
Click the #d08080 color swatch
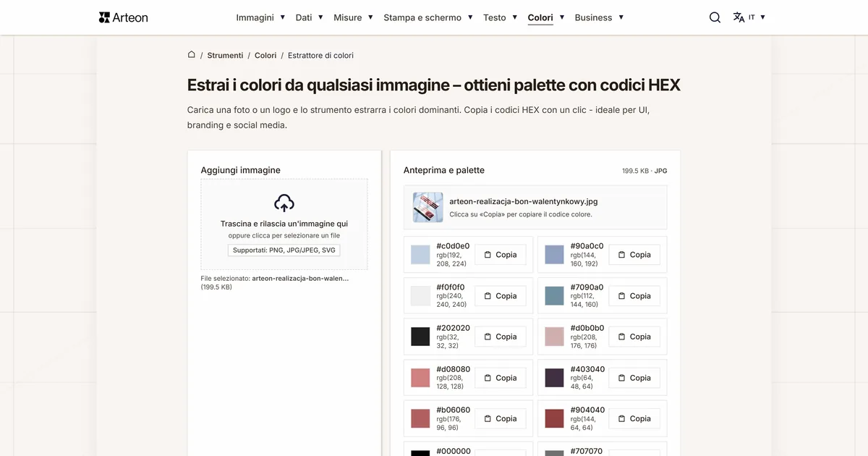click(420, 378)
